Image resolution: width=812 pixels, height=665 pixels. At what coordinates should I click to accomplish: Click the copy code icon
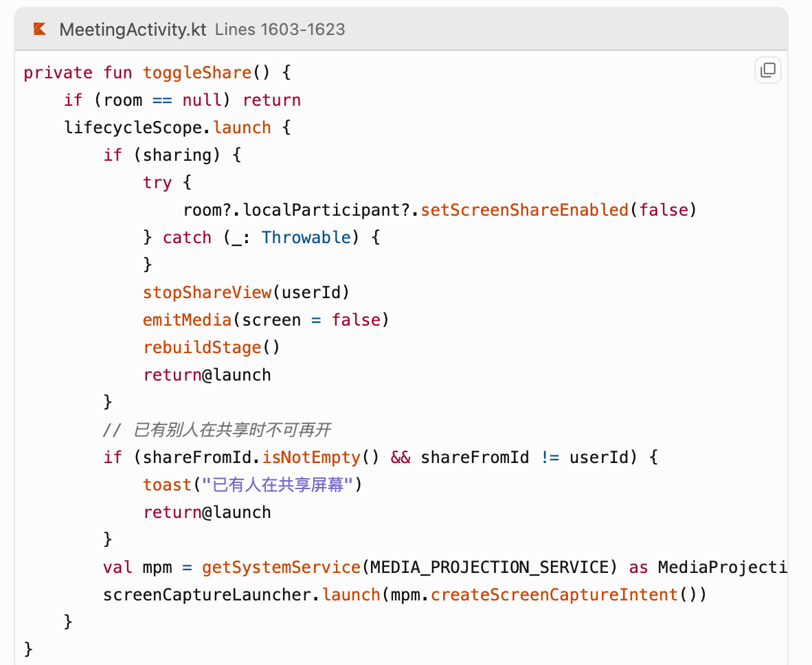767,70
